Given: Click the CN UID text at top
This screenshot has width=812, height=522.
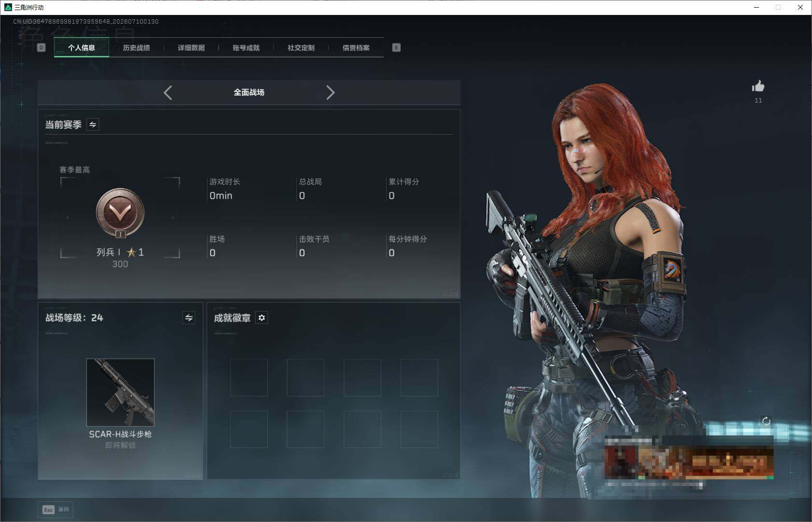Looking at the screenshot, I should pos(86,21).
